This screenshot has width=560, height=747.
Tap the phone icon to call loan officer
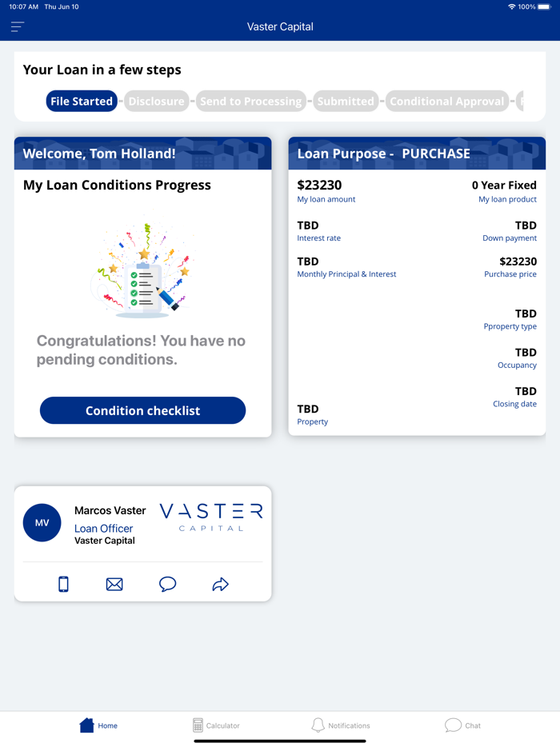click(63, 585)
